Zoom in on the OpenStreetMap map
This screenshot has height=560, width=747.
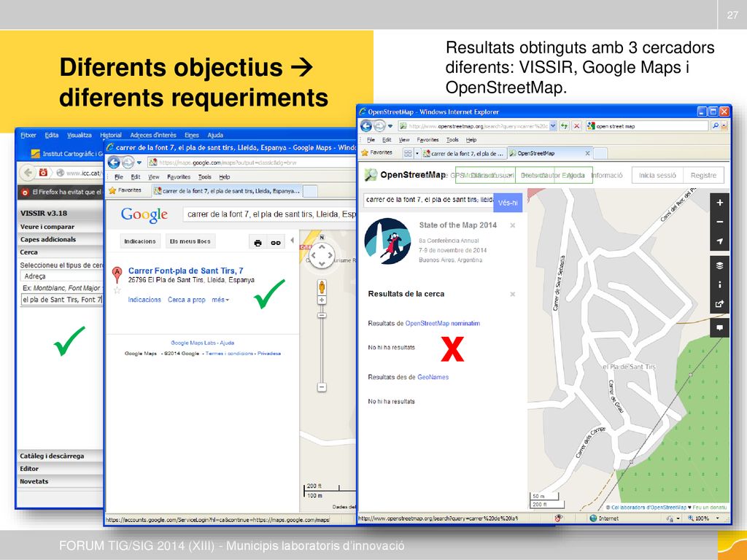point(719,203)
